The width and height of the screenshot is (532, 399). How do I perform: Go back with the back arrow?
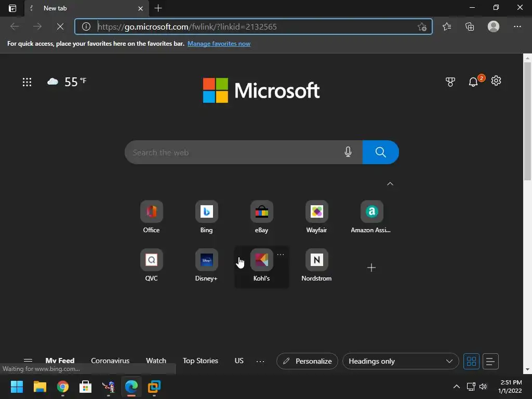pos(15,26)
